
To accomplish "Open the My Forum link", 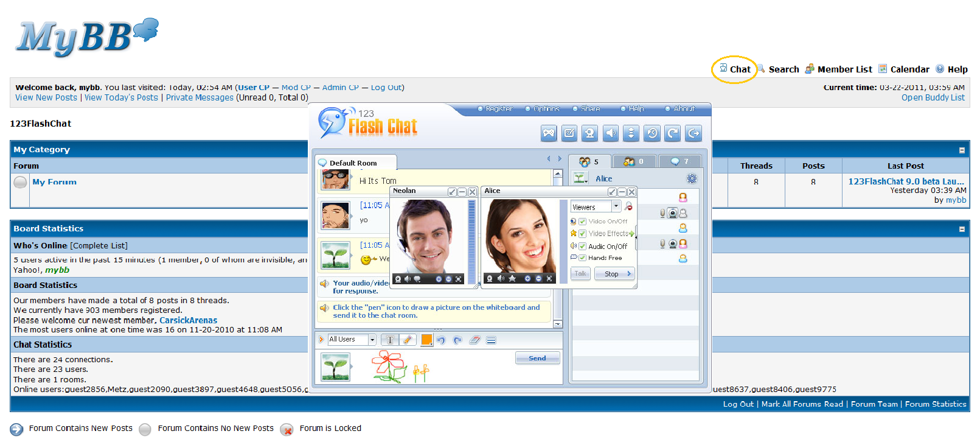I will point(54,182).
